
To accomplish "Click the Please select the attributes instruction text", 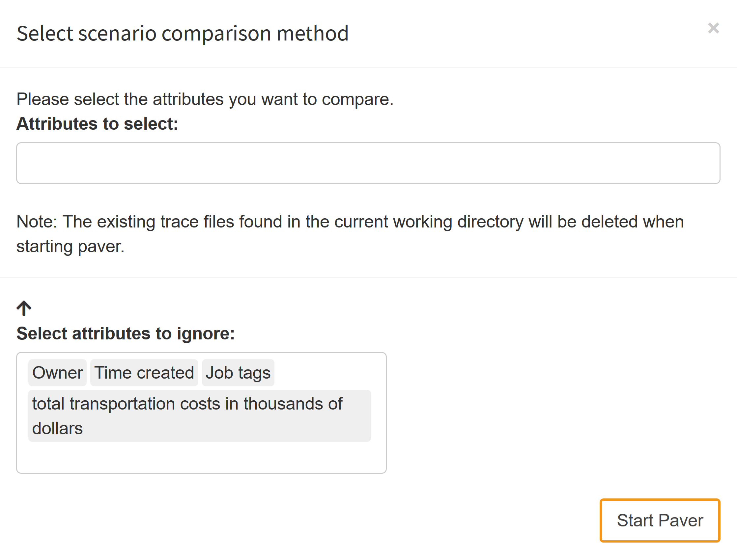I will (205, 99).
